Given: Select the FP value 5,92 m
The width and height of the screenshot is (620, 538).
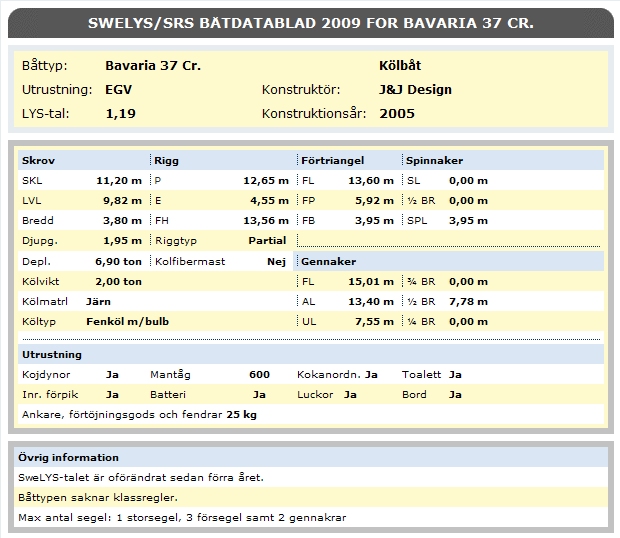Looking at the screenshot, I should [374, 201].
